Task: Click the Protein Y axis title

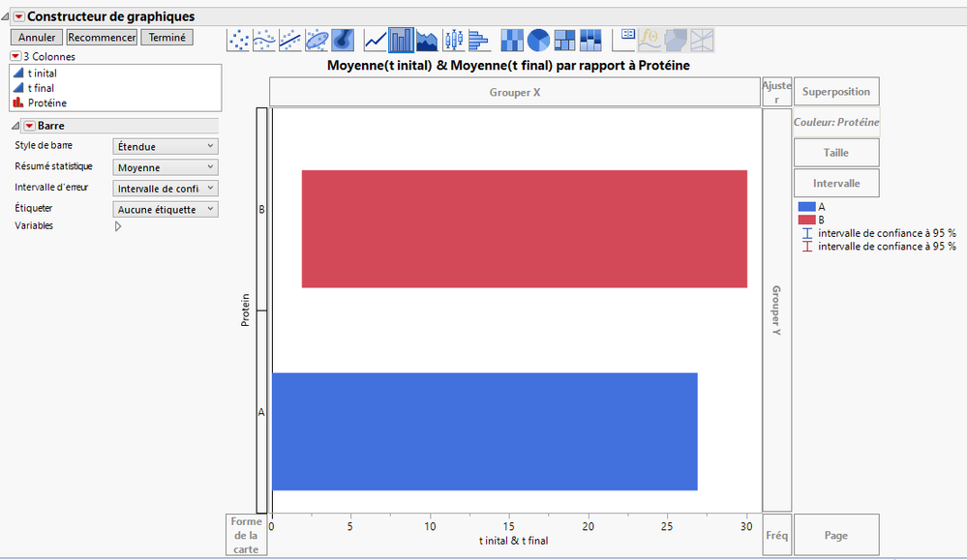Action: pyautogui.click(x=246, y=309)
